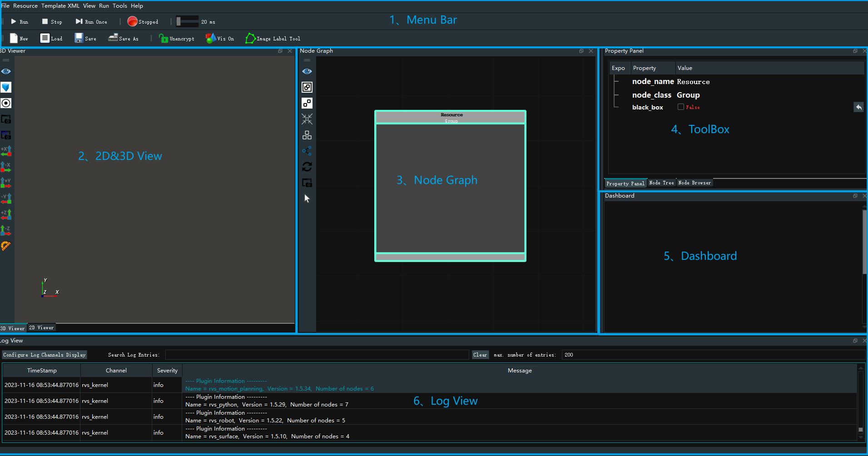The image size is (868, 456).
Task: Select the Property Panel tab
Action: (x=625, y=183)
